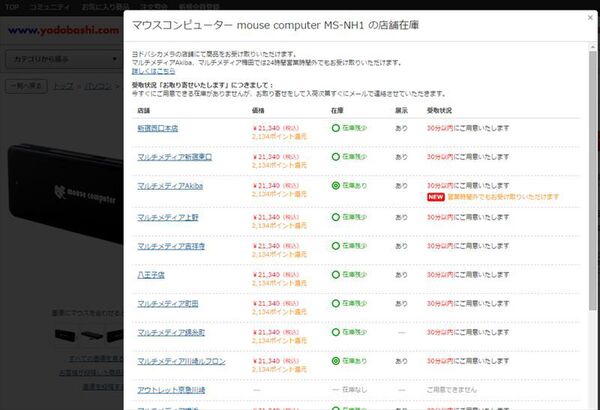This screenshot has height=410, width=600.
Task: Open the 八王子店 store link
Action: coord(151,275)
